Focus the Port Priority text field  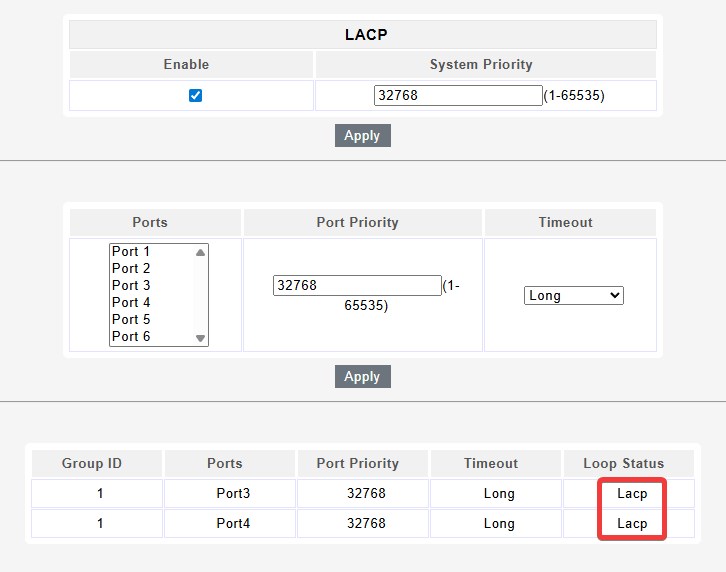[x=356, y=286]
